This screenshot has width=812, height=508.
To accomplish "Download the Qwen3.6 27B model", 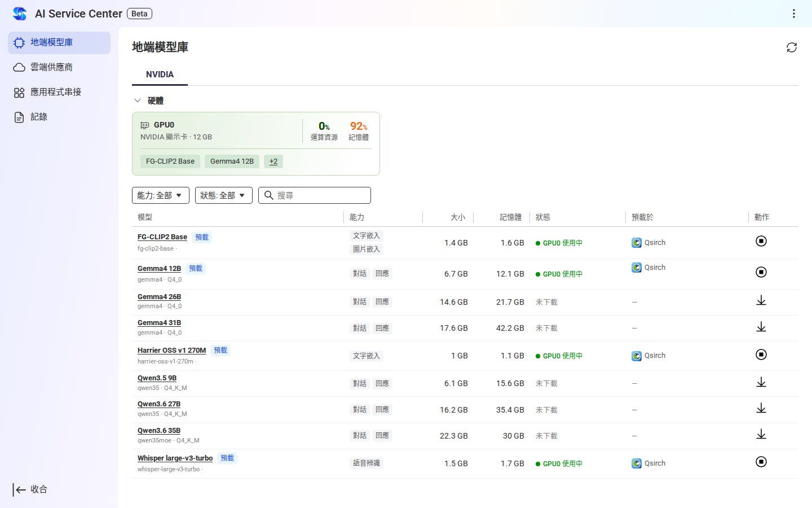I will (761, 408).
